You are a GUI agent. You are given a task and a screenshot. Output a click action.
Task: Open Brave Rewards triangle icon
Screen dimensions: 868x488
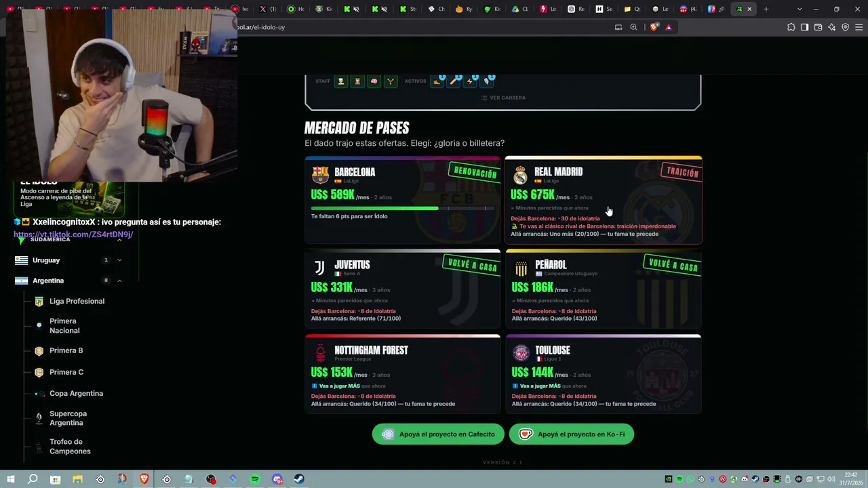[x=669, y=27]
